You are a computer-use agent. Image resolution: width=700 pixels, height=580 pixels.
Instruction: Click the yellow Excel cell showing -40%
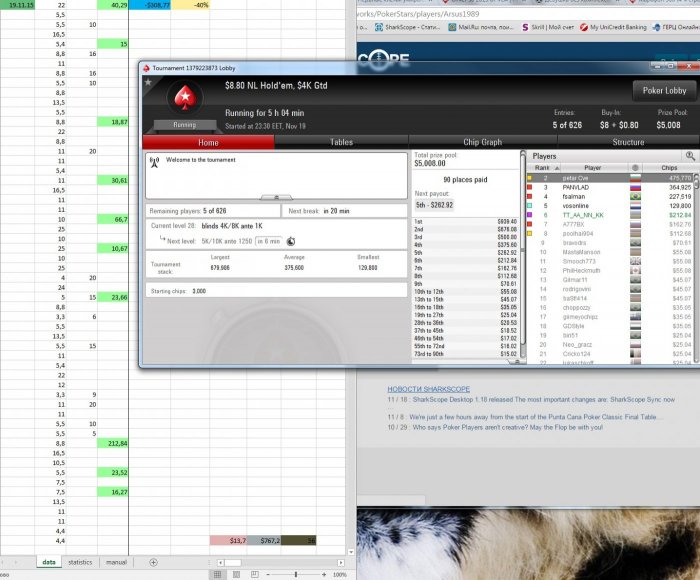point(190,5)
